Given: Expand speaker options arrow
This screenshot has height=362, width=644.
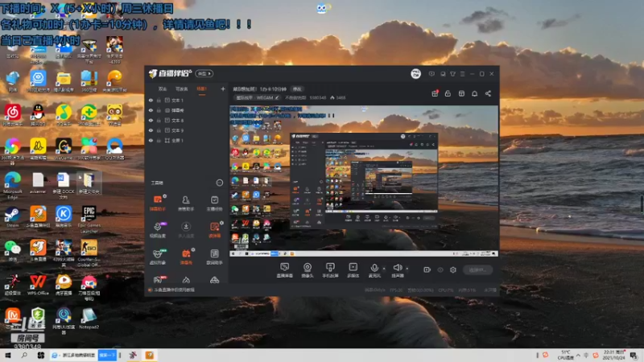Looking at the screenshot, I should 407,269.
